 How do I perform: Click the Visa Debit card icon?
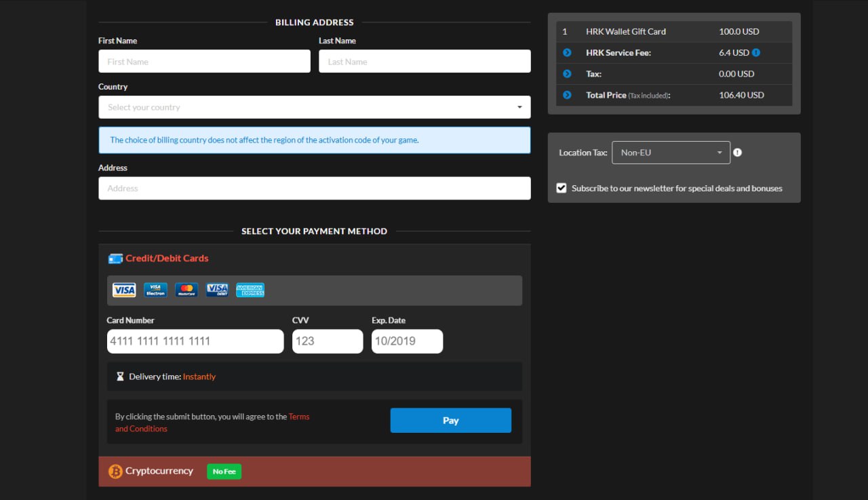coord(218,290)
